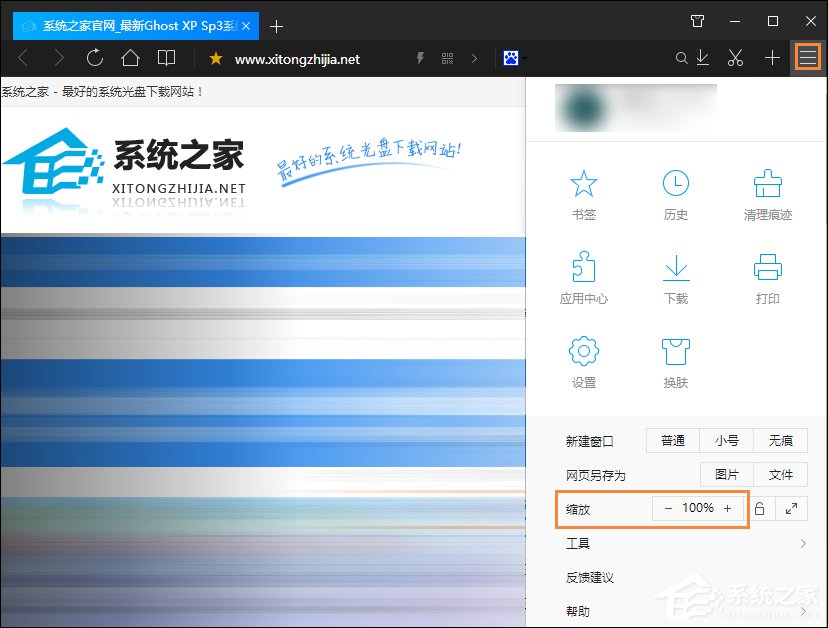Open 换肤 skin changer shirt icon
This screenshot has width=828, height=628.
tap(676, 362)
